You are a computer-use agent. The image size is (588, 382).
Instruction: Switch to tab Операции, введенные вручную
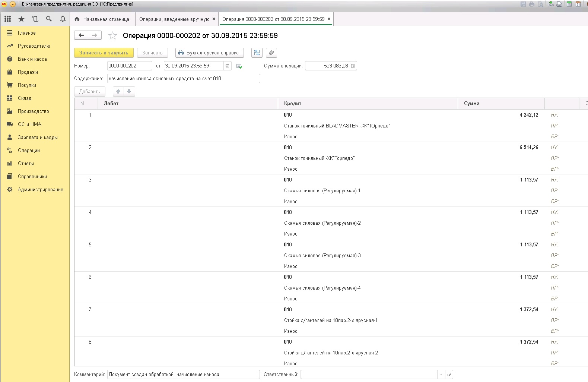click(174, 19)
